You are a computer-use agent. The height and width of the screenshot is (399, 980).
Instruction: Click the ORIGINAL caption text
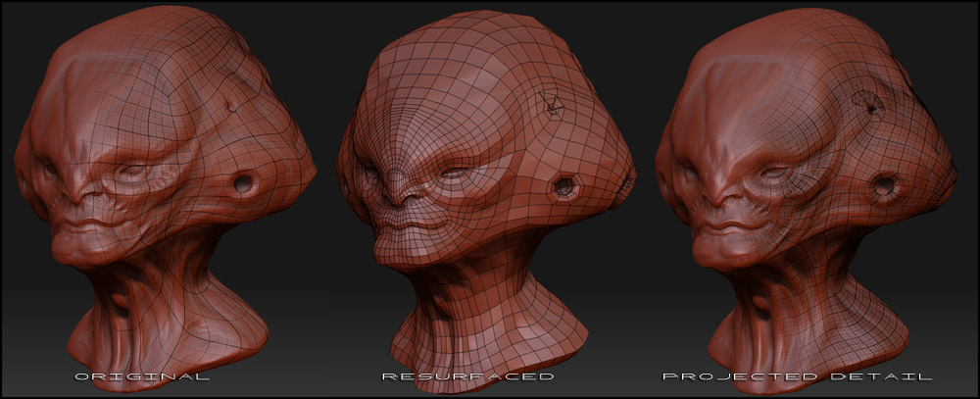[x=142, y=376]
